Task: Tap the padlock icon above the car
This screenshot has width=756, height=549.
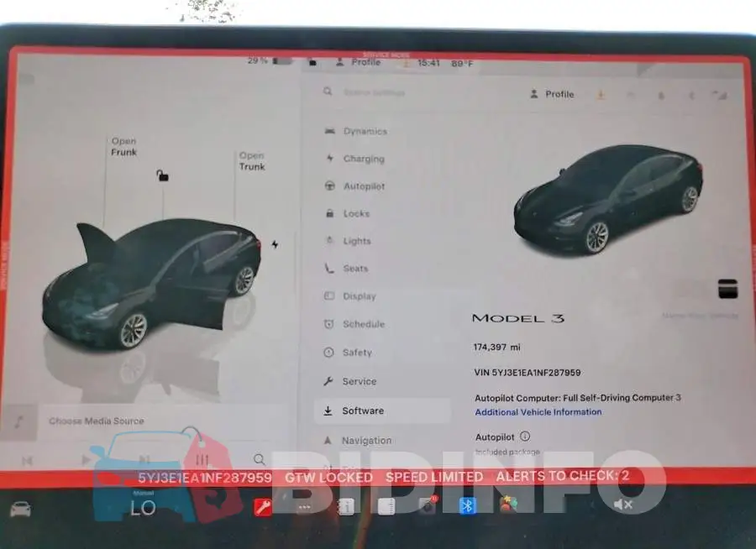Action: (162, 175)
